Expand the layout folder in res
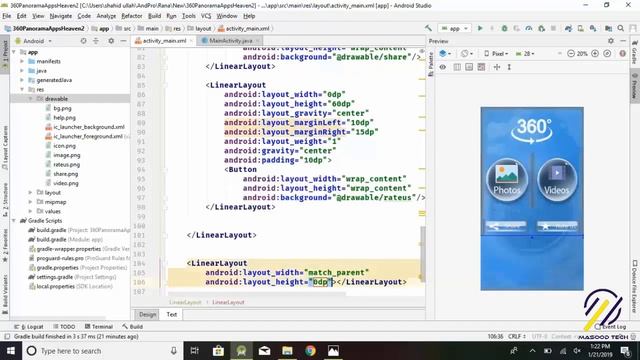 point(31,193)
